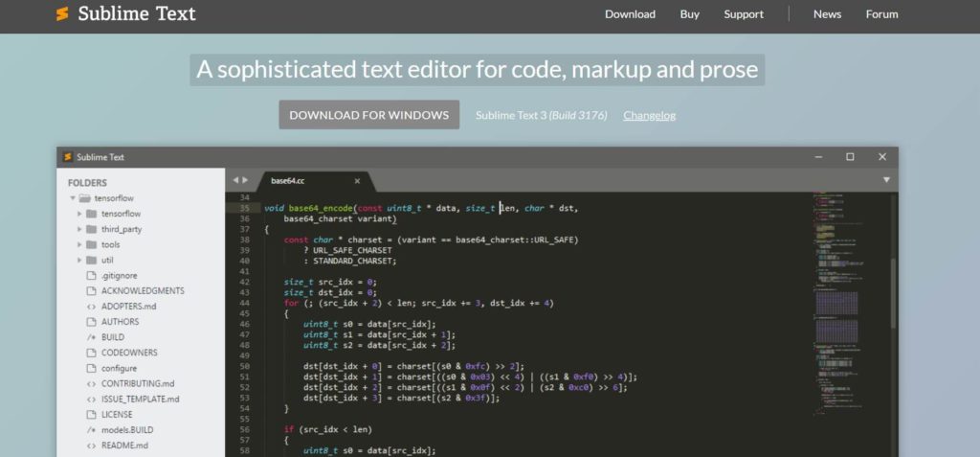This screenshot has height=457, width=980.
Task: Click the models.BUILD file icon
Action: coord(91,430)
